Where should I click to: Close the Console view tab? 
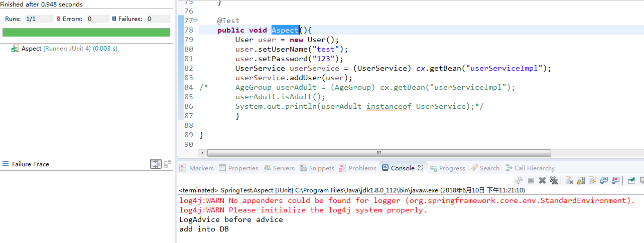pyautogui.click(x=421, y=168)
